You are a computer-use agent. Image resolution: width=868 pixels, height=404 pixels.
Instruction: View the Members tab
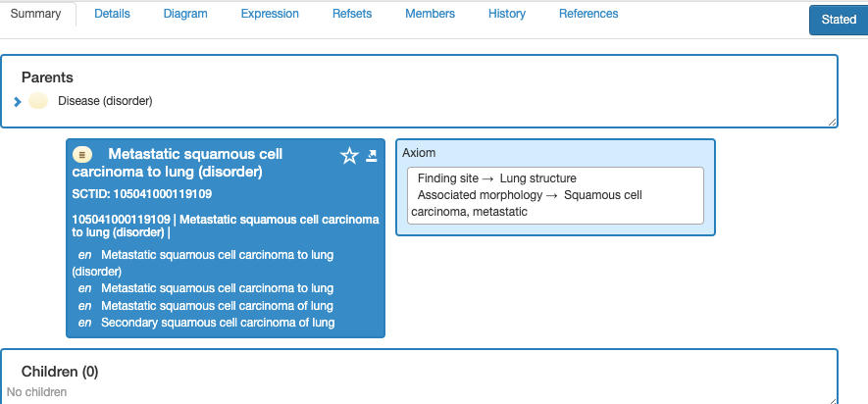[430, 14]
